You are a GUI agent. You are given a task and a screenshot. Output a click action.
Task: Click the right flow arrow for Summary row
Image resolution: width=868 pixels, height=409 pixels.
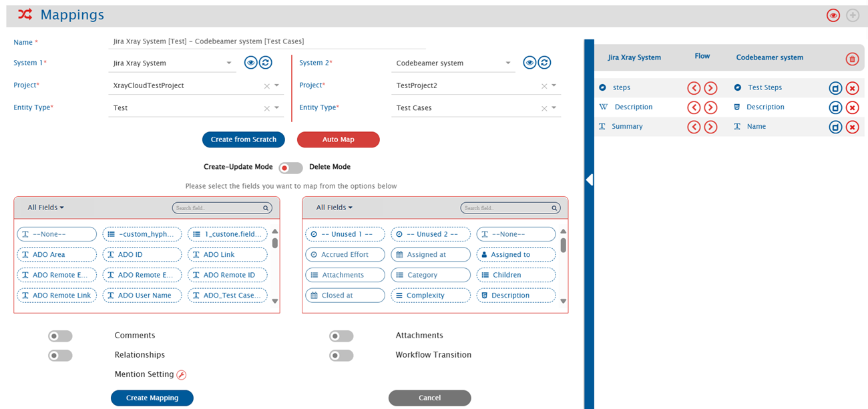(x=710, y=127)
